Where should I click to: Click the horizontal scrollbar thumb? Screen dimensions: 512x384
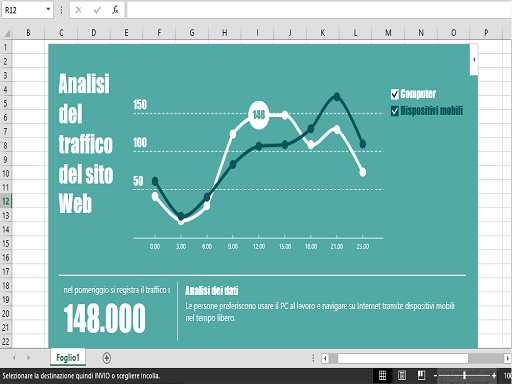coord(403,358)
